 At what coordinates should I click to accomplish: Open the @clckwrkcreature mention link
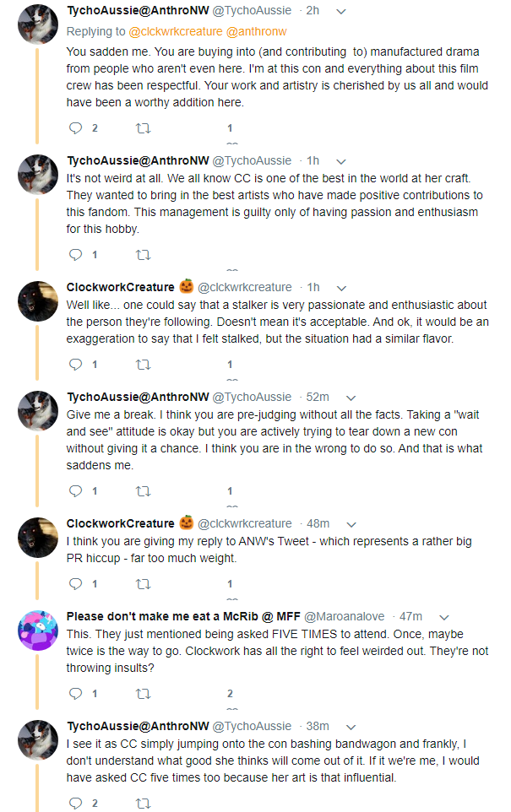175,31
